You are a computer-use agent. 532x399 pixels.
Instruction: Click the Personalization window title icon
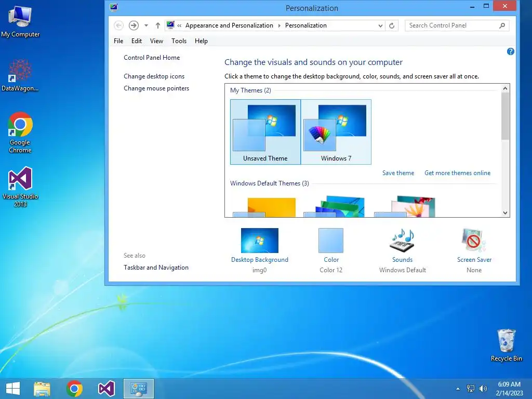tap(114, 7)
